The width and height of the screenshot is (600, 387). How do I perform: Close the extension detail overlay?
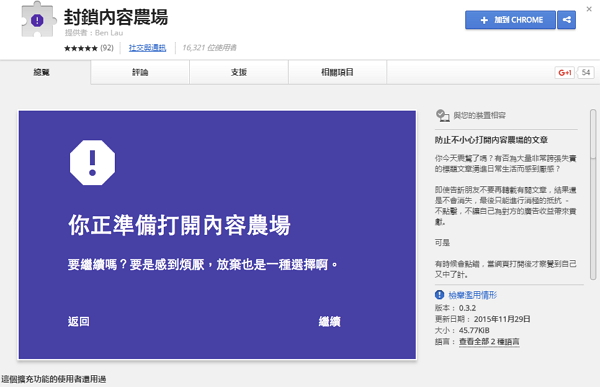[589, 9]
